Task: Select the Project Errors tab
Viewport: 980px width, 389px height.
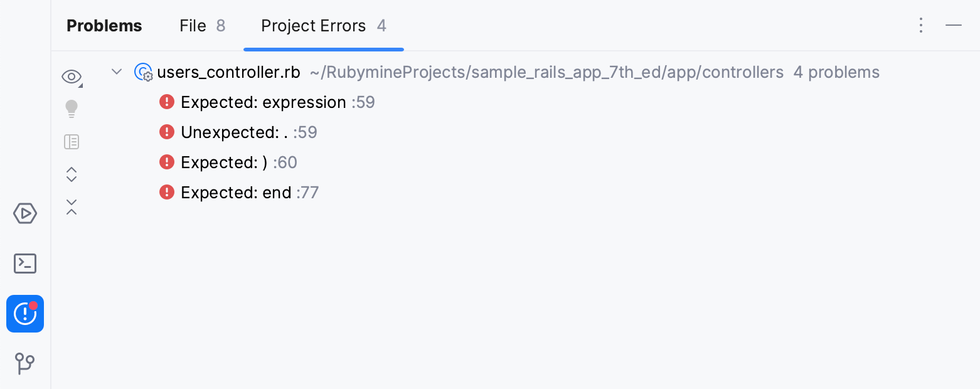Action: click(314, 26)
